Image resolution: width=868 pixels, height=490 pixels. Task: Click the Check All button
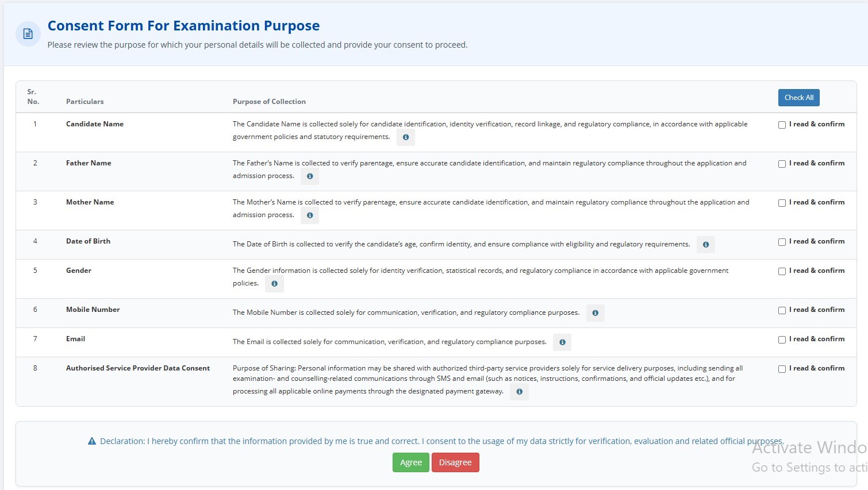(x=799, y=98)
